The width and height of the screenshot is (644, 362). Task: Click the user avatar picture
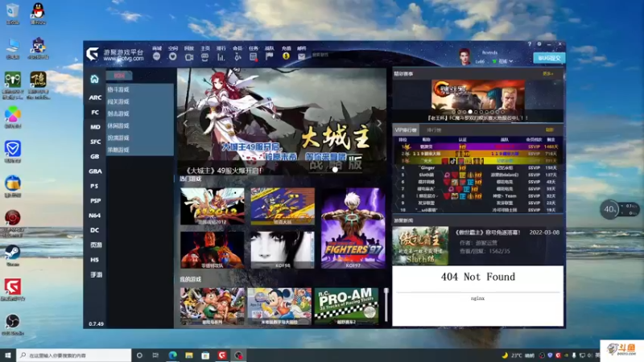pos(464,56)
